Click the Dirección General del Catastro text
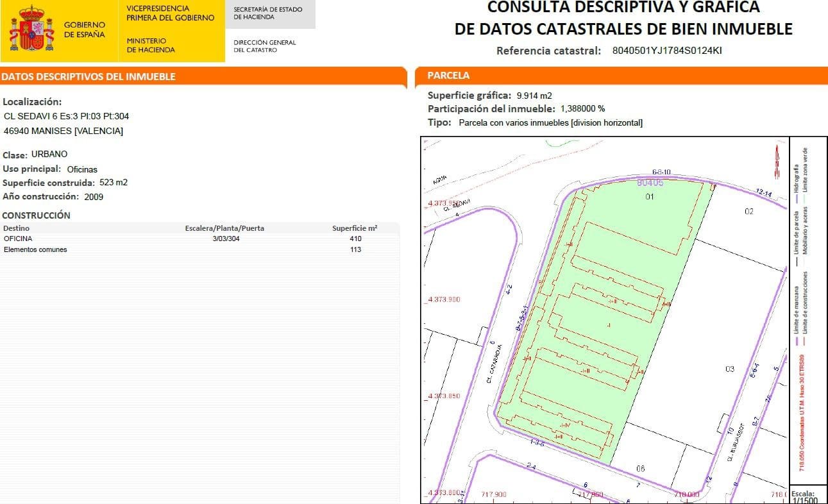The height and width of the screenshot is (504, 828). (x=264, y=46)
